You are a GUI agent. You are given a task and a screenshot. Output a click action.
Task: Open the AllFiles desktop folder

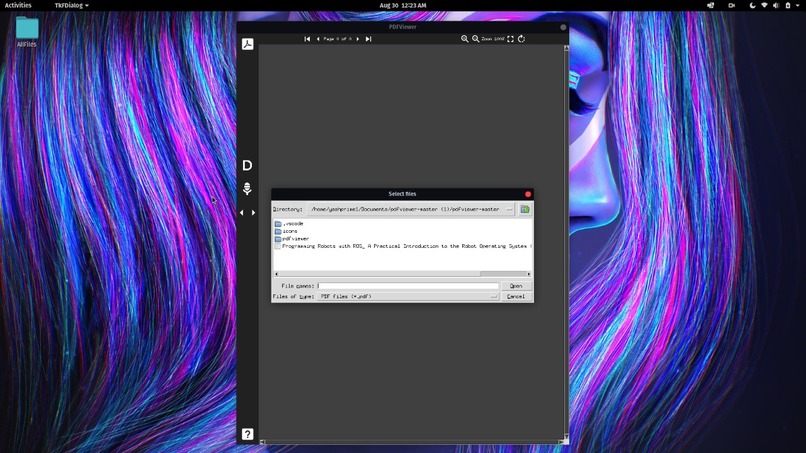[x=27, y=32]
